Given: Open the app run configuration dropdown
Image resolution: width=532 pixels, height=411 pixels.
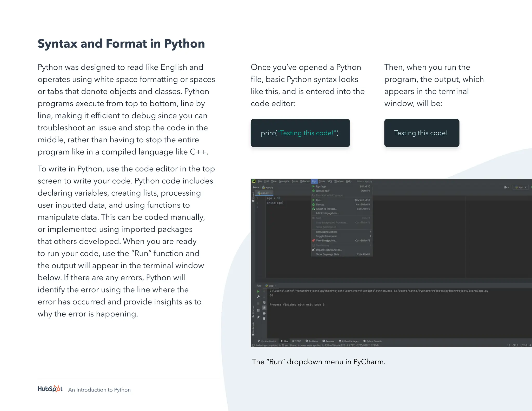Looking at the screenshot, I should tap(521, 187).
